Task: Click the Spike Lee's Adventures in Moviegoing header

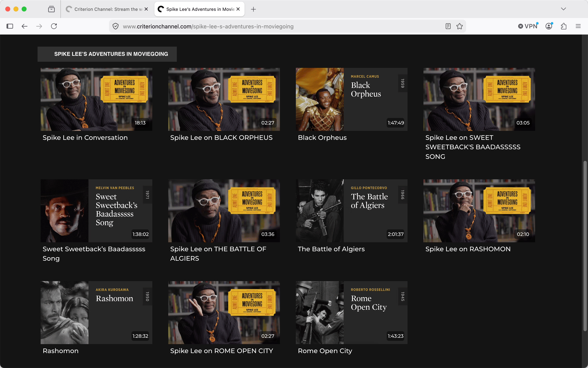Action: pyautogui.click(x=107, y=54)
